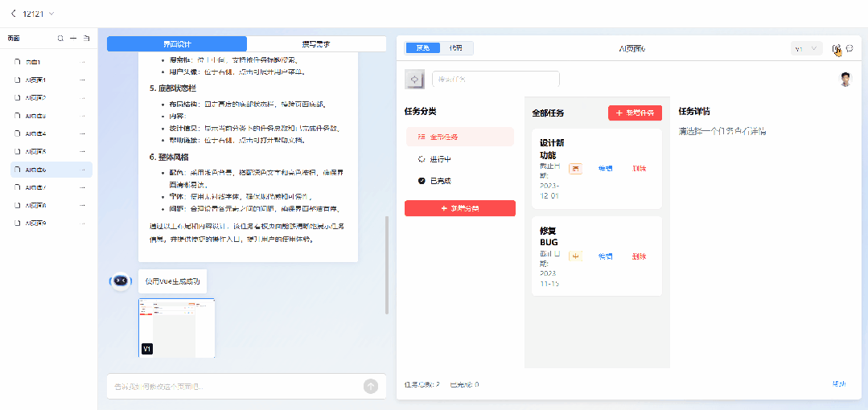Open the V1 generated page thumbnail
This screenshot has height=410, width=868.
tap(177, 327)
